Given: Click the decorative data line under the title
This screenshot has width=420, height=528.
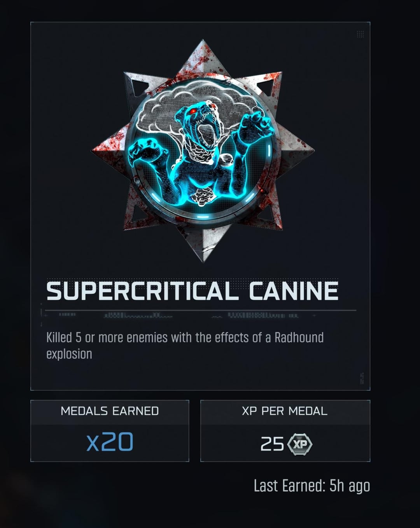Looking at the screenshot, I should click(200, 313).
